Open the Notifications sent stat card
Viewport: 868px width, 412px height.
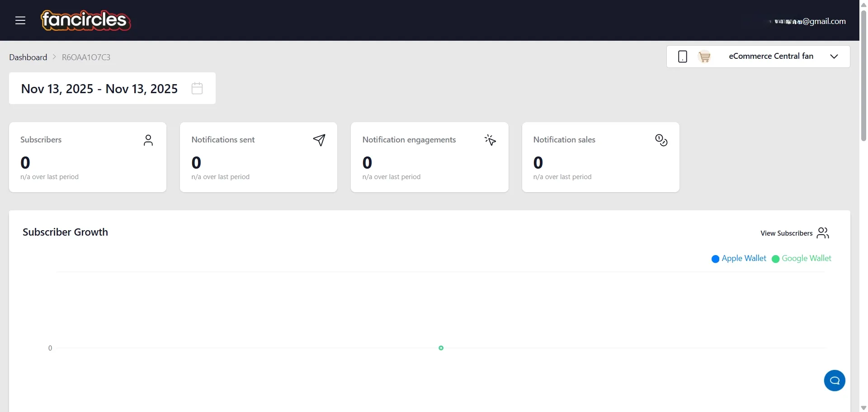259,157
